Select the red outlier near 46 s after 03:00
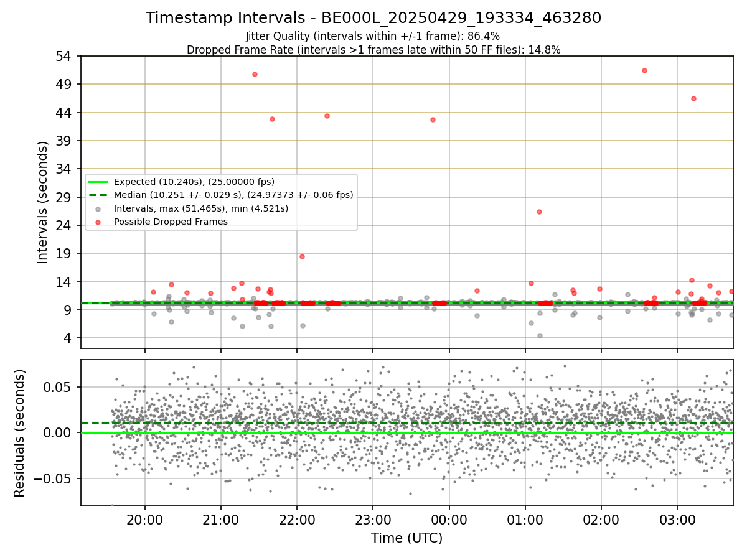Screen dimensions: 747x560 tap(693, 98)
